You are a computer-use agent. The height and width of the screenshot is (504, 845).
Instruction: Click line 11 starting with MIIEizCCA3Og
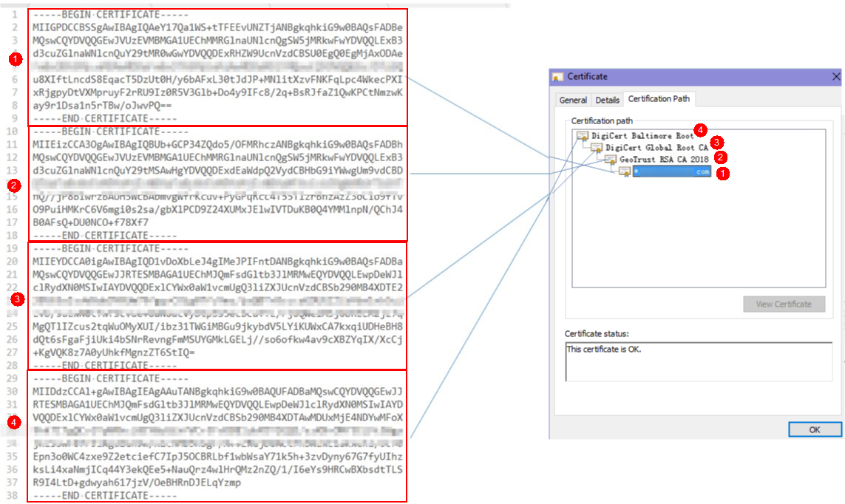[x=217, y=145]
